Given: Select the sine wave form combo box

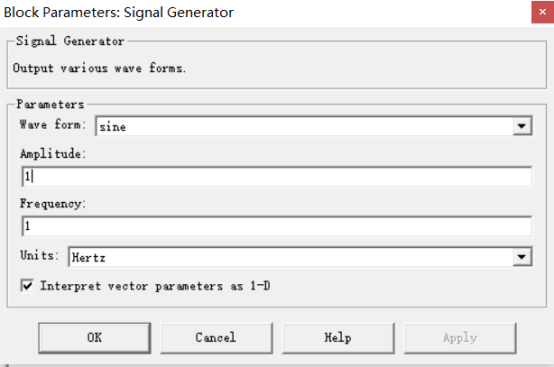Looking at the screenshot, I should (314, 126).
